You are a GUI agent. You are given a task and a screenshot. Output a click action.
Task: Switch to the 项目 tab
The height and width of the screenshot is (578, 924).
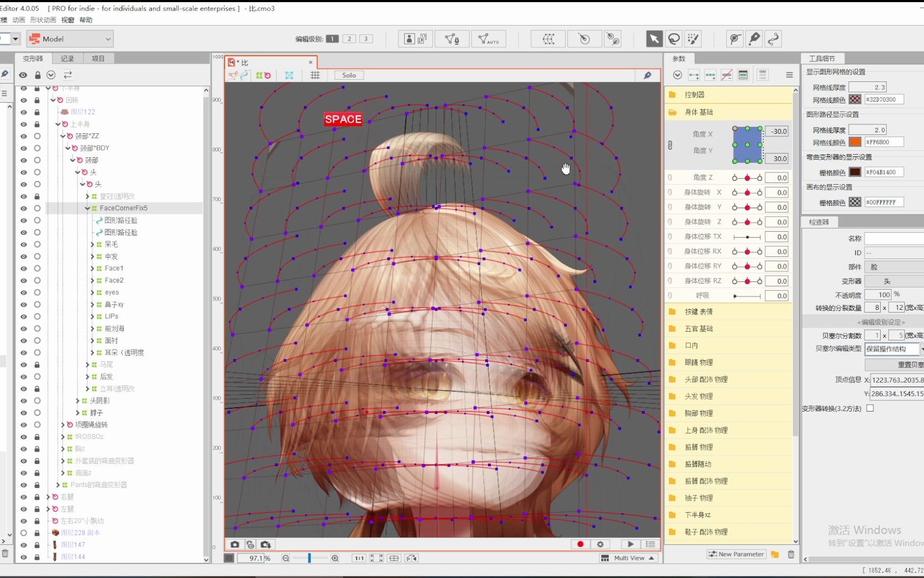tap(98, 58)
